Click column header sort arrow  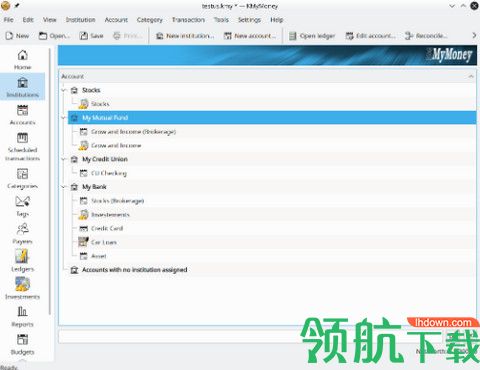pyautogui.click(x=471, y=76)
